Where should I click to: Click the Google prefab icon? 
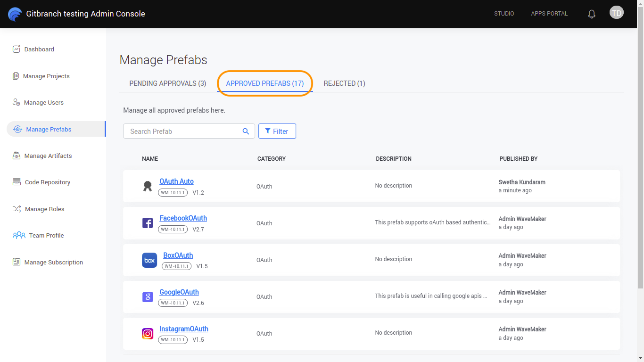pyautogui.click(x=148, y=297)
